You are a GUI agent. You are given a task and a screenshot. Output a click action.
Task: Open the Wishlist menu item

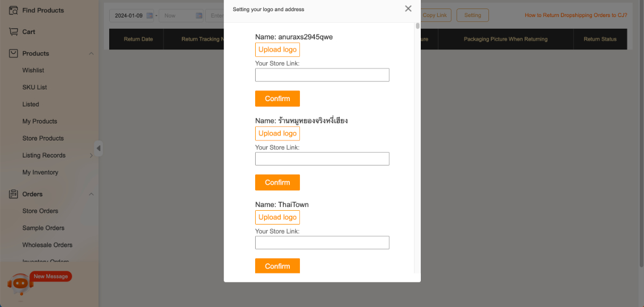33,70
